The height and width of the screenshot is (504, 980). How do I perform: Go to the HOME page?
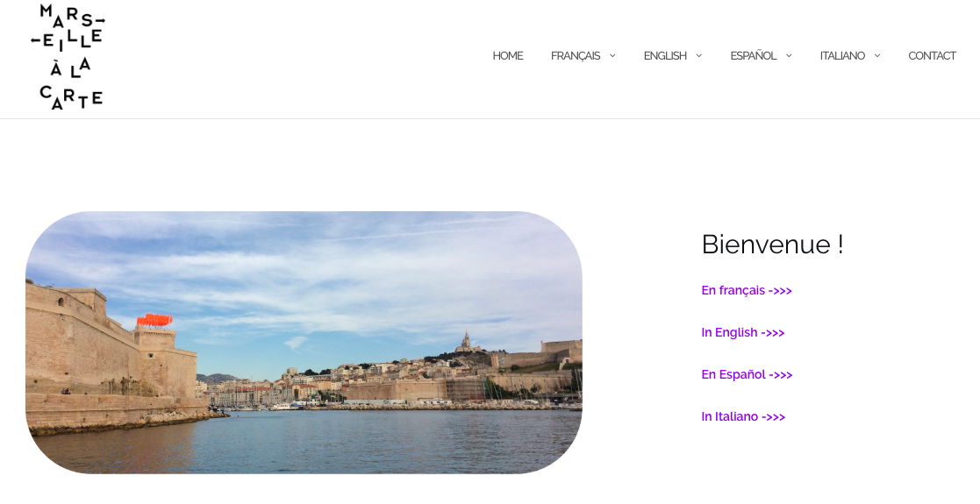click(507, 56)
